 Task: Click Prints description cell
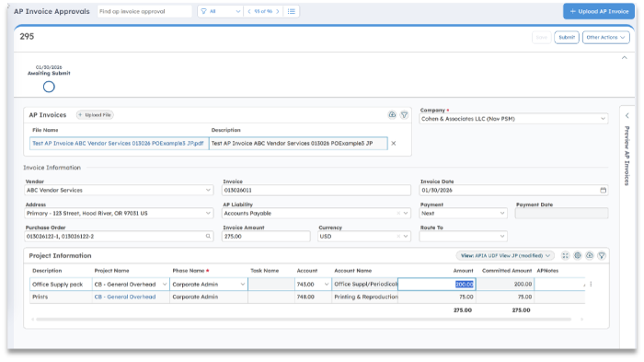click(x=61, y=297)
